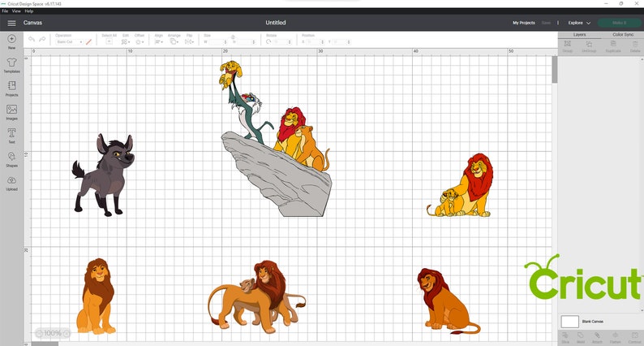The height and width of the screenshot is (346, 644).
Task: Click the Flatten tool
Action: [x=616, y=338]
